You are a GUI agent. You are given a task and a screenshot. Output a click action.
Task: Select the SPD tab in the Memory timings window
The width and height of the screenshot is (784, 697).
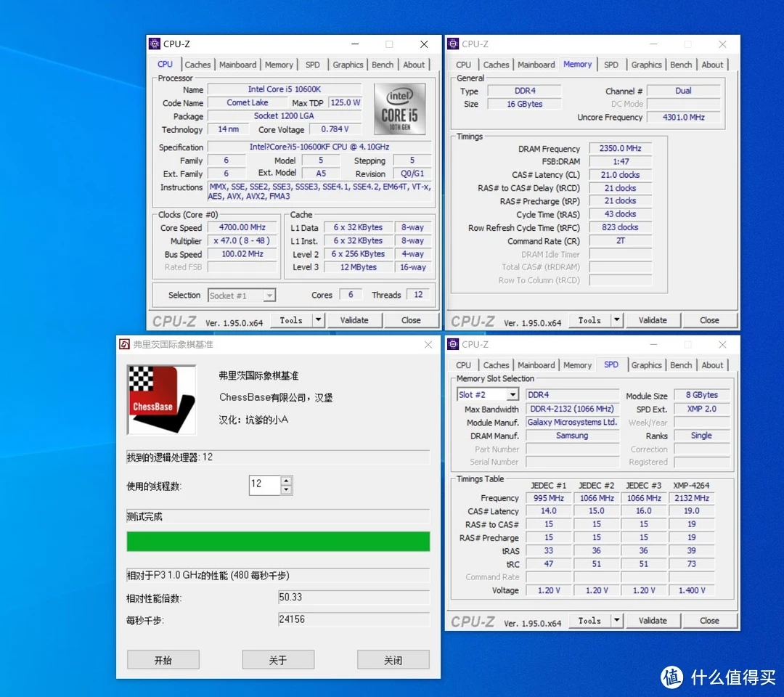(611, 65)
